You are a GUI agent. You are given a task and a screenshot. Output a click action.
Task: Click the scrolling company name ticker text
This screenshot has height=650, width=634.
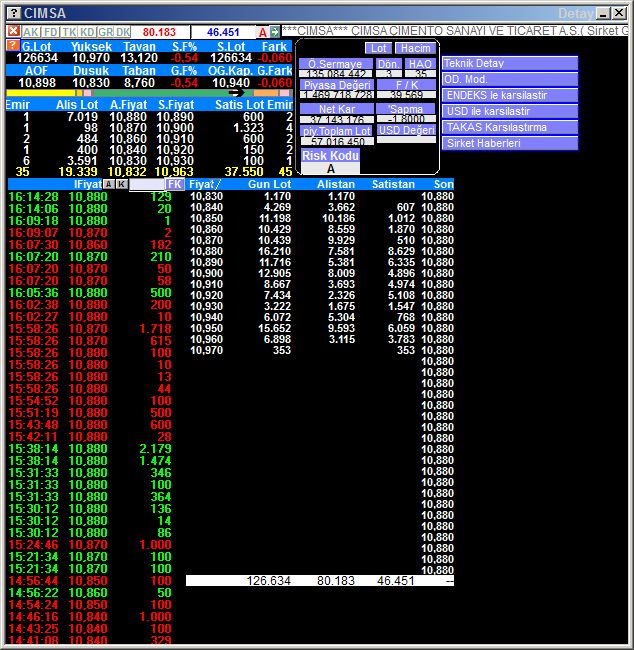tap(455, 31)
